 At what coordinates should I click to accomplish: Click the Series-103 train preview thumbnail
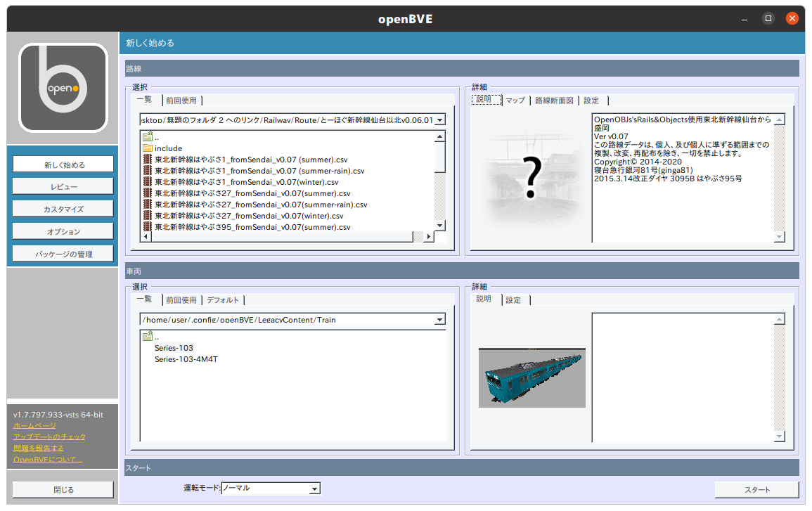[x=531, y=377]
